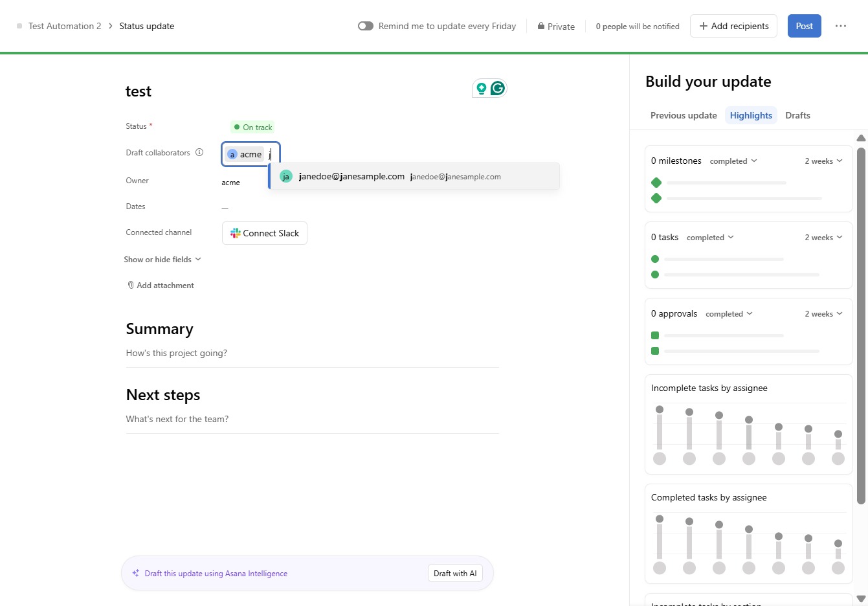868x606 pixels.
Task: Click the Post button
Action: (x=805, y=26)
